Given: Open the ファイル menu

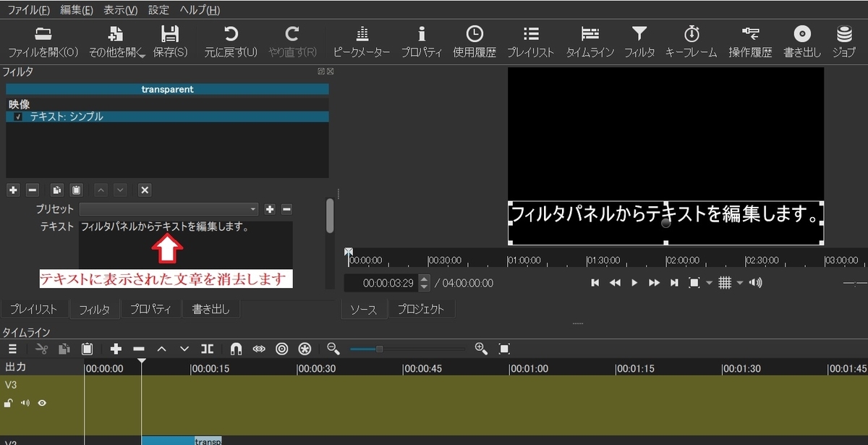Looking at the screenshot, I should (29, 10).
